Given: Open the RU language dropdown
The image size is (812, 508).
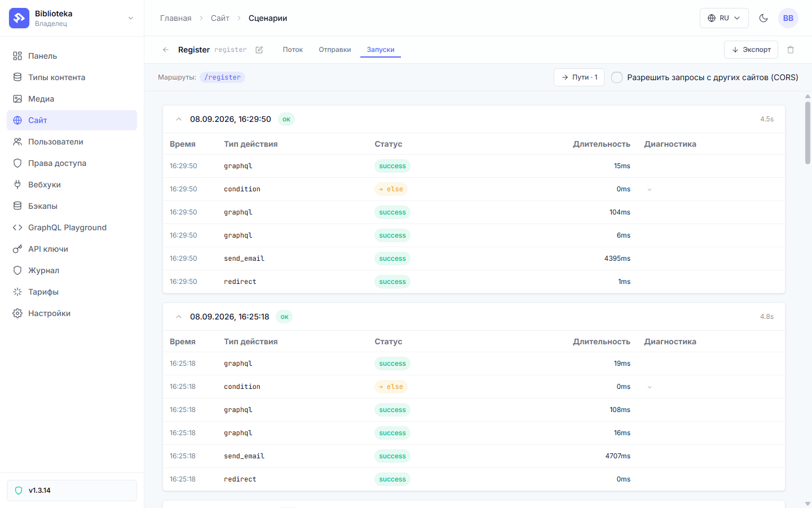Looking at the screenshot, I should click(x=724, y=18).
